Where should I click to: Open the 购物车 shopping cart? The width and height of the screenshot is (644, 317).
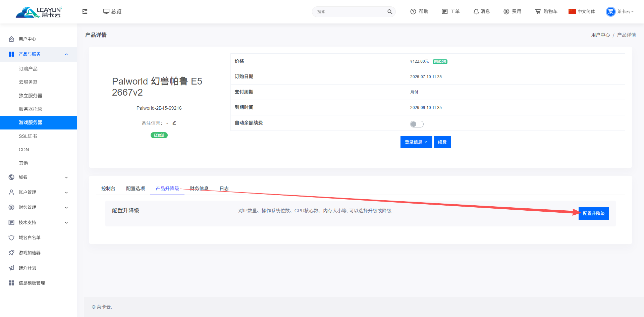coord(538,11)
